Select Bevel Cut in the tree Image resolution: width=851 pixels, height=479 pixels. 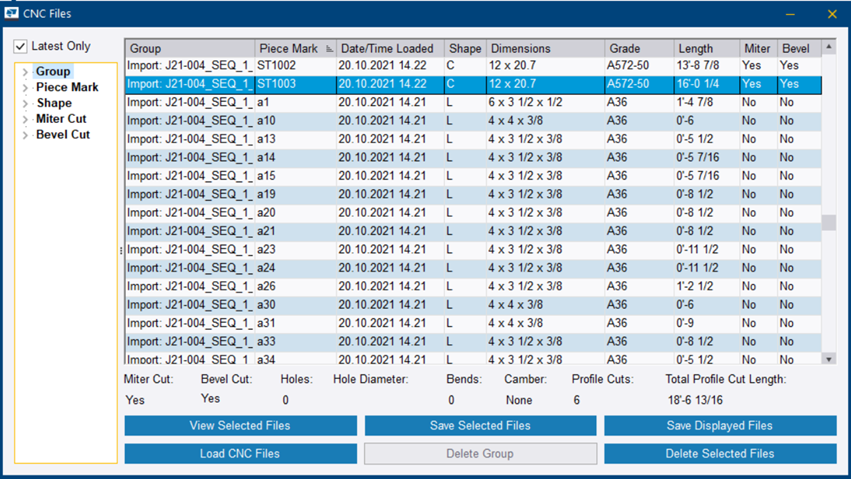(x=63, y=135)
